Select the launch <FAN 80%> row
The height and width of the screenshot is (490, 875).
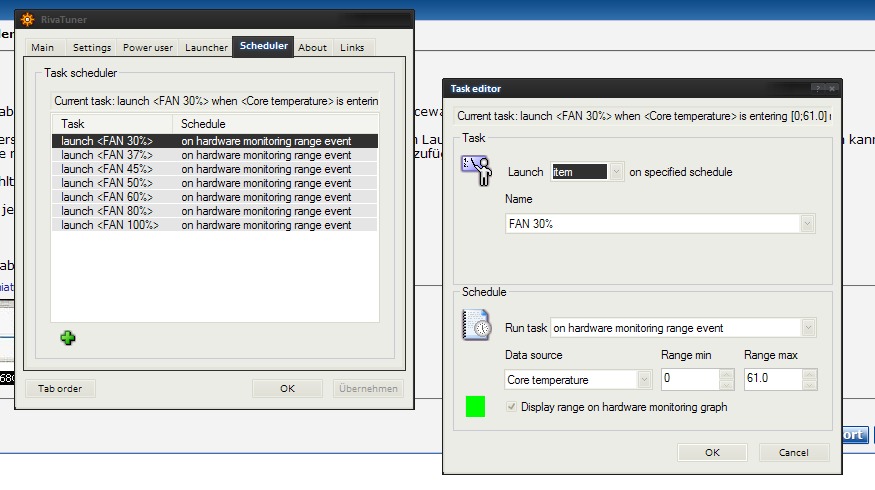pos(215,211)
